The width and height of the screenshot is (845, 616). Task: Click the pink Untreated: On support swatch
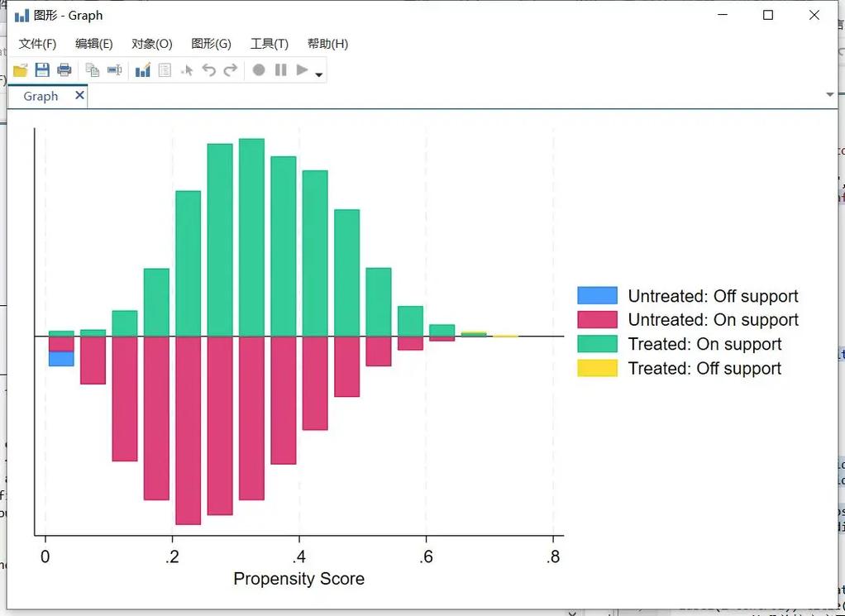597,320
